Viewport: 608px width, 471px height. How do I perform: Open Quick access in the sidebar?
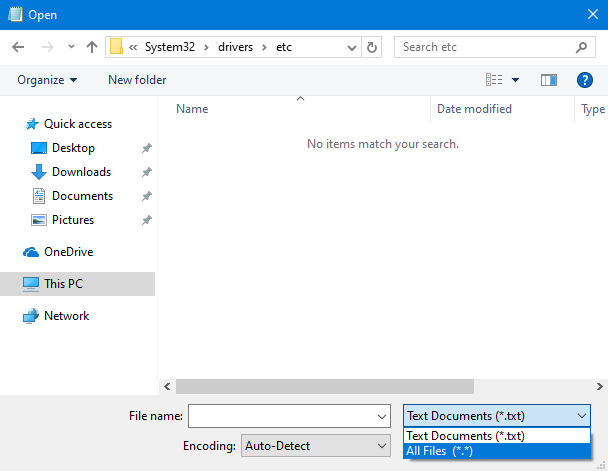tap(78, 124)
